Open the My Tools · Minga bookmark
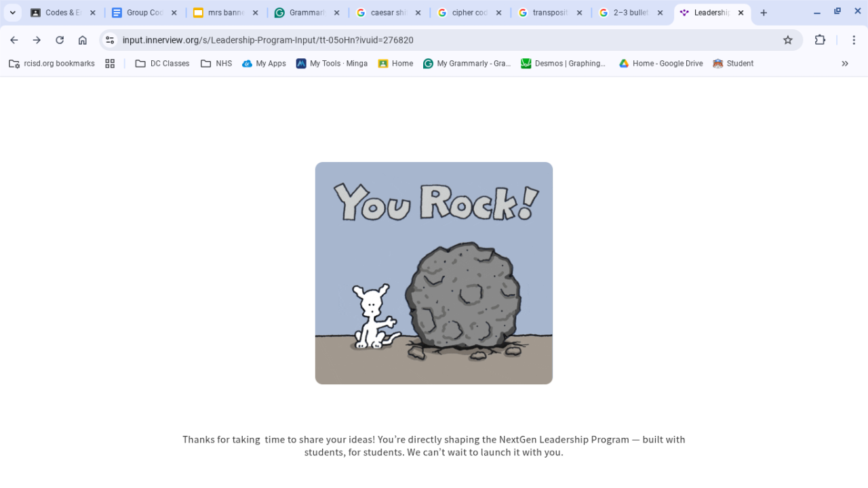Screen dimensions: 868x488 tap(332, 64)
